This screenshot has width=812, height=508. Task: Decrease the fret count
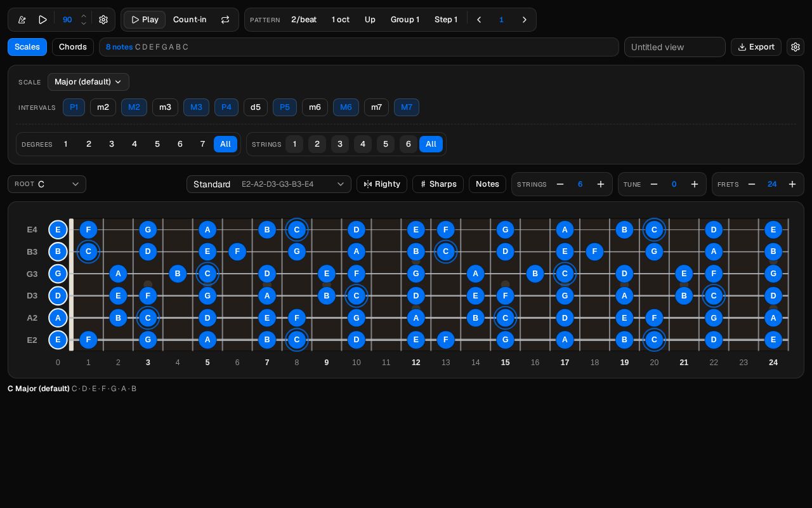752,184
